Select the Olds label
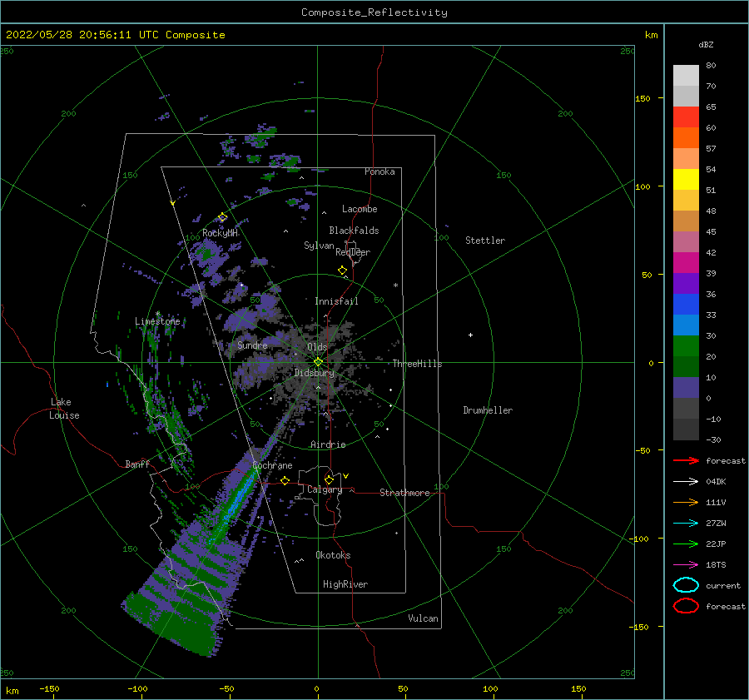This screenshot has height=700, width=749. (317, 347)
